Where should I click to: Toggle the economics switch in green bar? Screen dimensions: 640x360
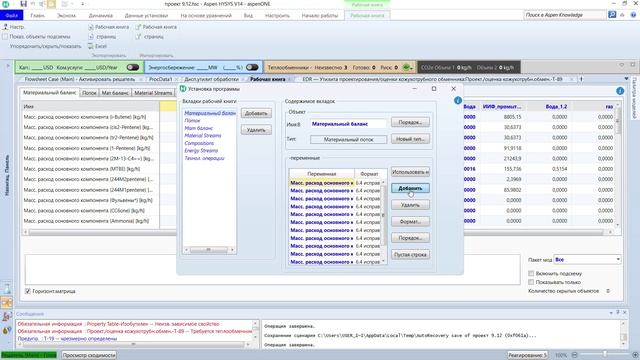tap(133, 67)
